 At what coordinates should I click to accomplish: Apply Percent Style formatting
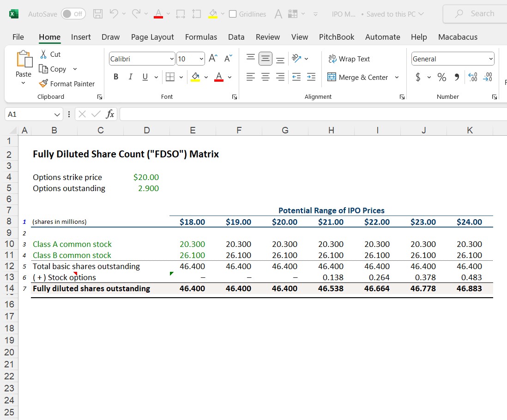point(441,78)
